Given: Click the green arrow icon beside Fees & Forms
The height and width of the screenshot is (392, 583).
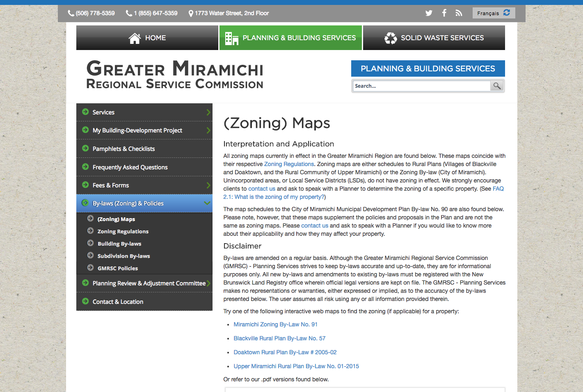Looking at the screenshot, I should pos(85,185).
